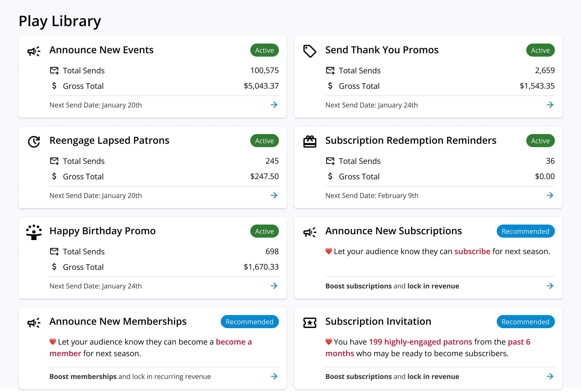The height and width of the screenshot is (392, 581).
Task: Click Recommended badge on Announce New Subscriptions
Action: tap(526, 231)
